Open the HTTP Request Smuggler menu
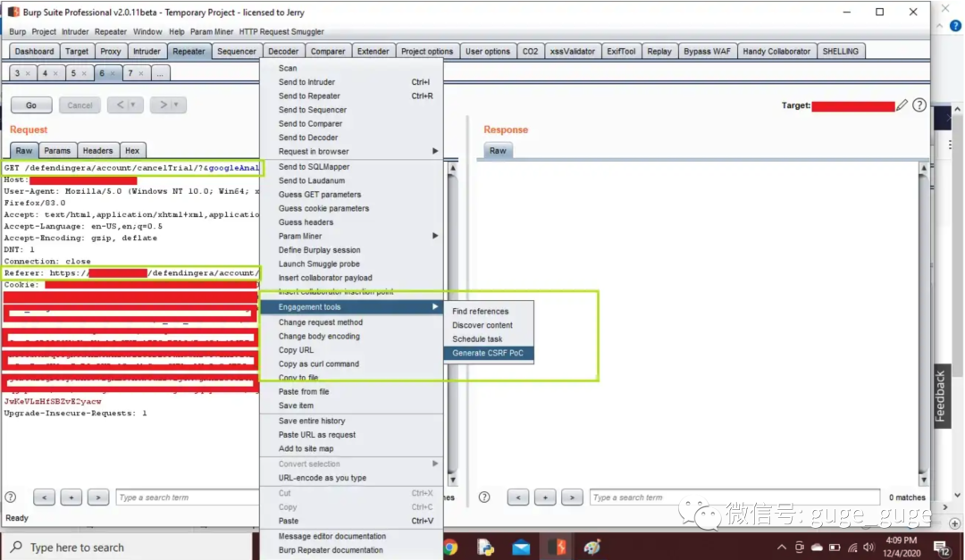The width and height of the screenshot is (965, 560). coord(281,32)
